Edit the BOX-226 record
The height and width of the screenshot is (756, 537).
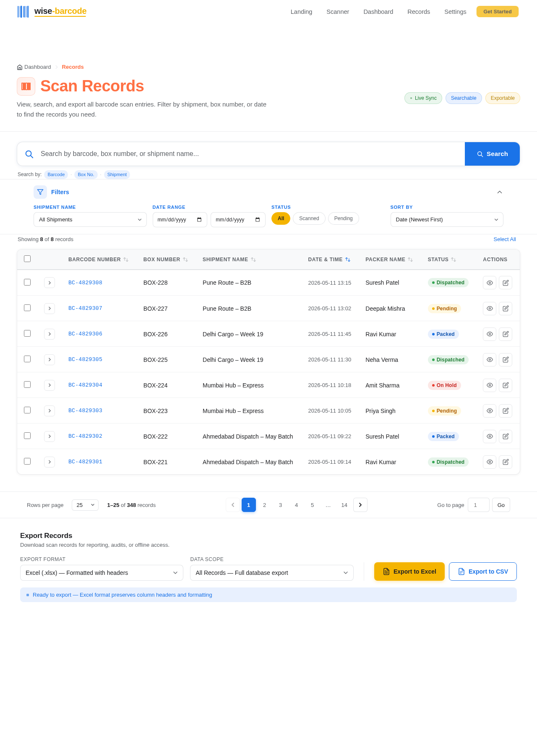tap(506, 334)
